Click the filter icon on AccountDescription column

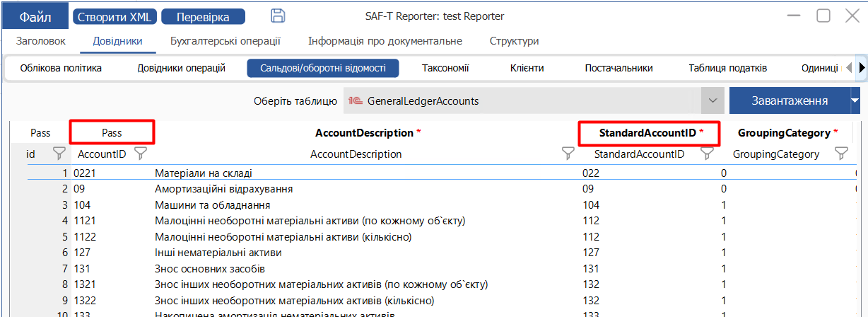click(568, 153)
